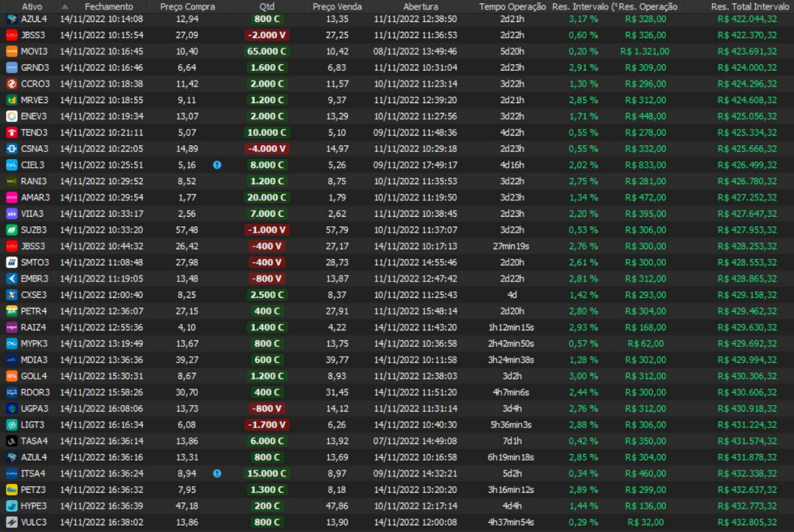Click the blue info icon in CIEL3 row
Image resolution: width=794 pixels, height=532 pixels.
(x=217, y=165)
